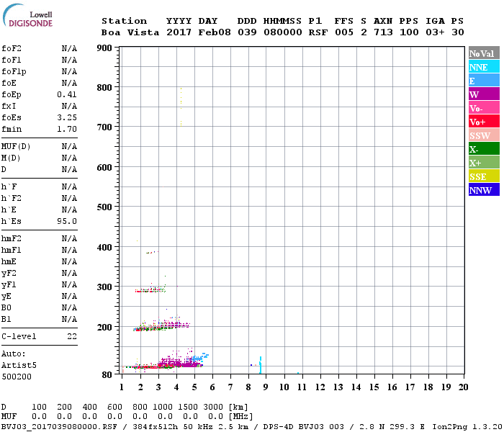Click the RSF P1 header value

[x=318, y=32]
